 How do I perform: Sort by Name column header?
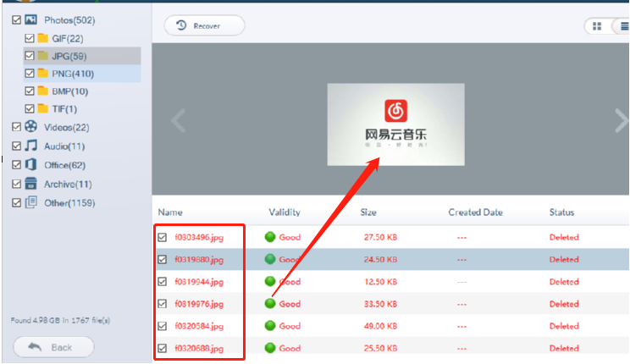click(x=170, y=212)
